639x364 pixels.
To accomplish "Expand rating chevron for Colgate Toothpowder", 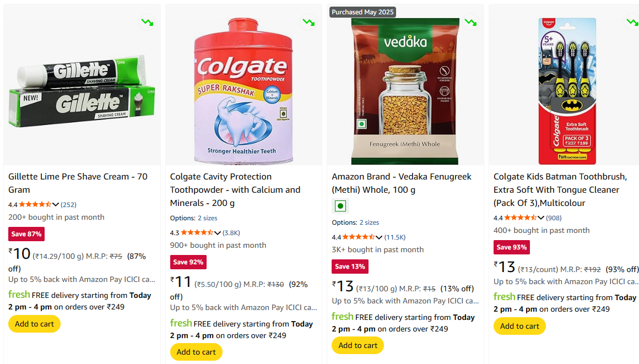I will click(218, 232).
